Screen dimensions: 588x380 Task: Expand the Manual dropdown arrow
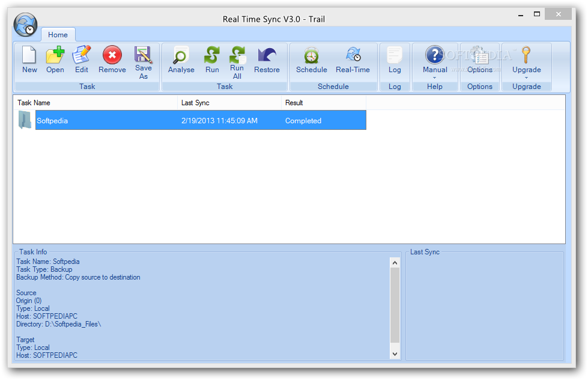(435, 78)
